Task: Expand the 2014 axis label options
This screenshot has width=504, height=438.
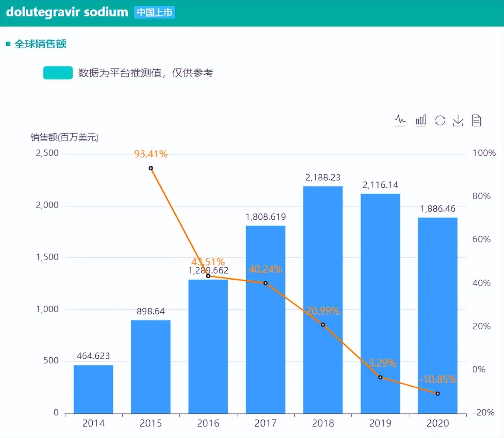Action: (93, 423)
